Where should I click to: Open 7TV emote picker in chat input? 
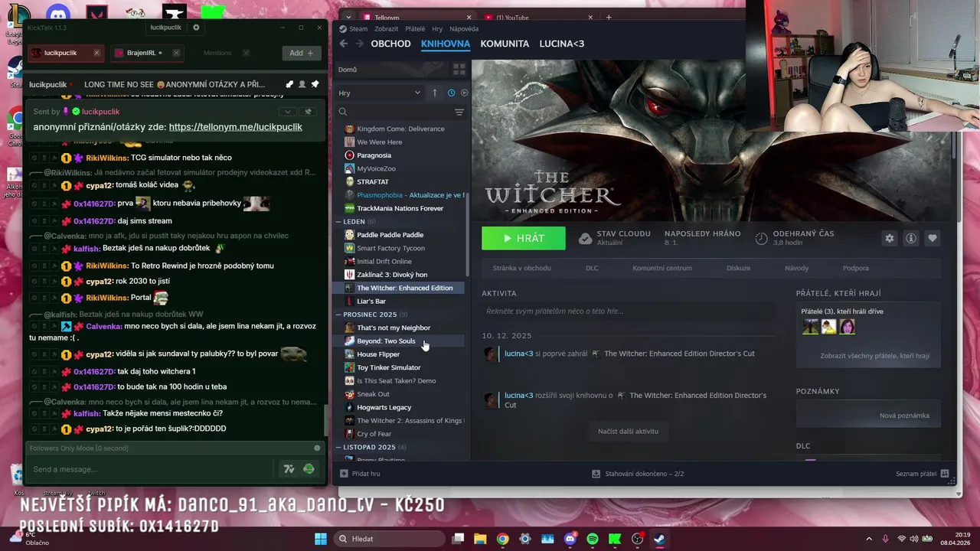pyautogui.click(x=289, y=469)
